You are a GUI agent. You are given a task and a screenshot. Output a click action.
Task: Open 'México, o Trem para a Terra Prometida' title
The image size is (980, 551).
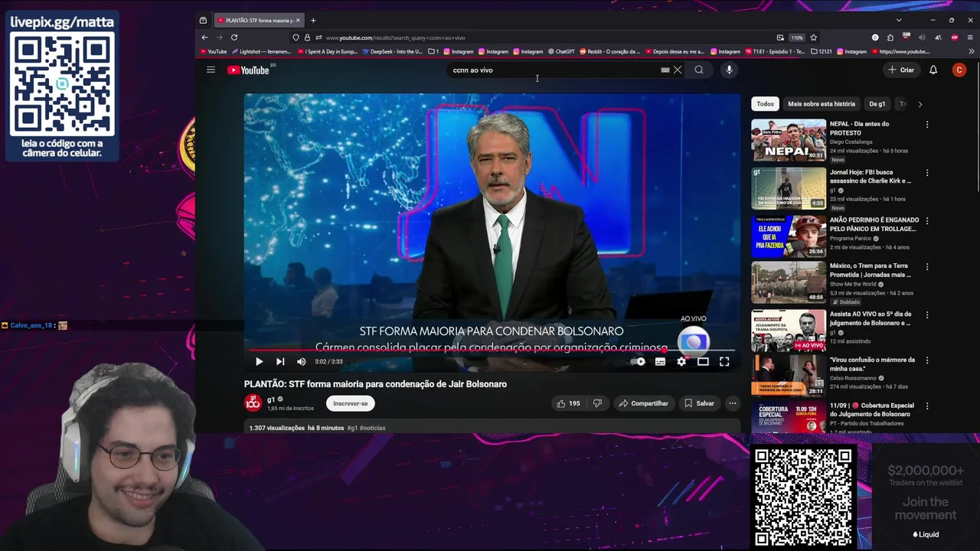click(x=871, y=270)
